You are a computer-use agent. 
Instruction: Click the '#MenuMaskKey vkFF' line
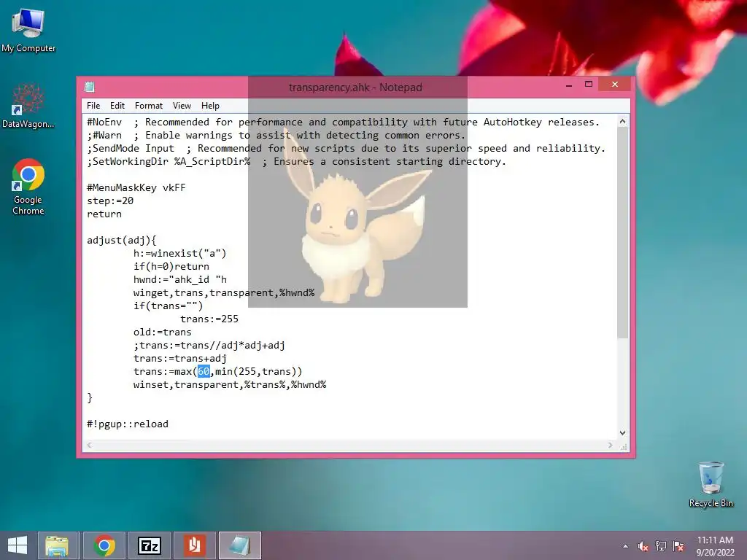coord(136,187)
